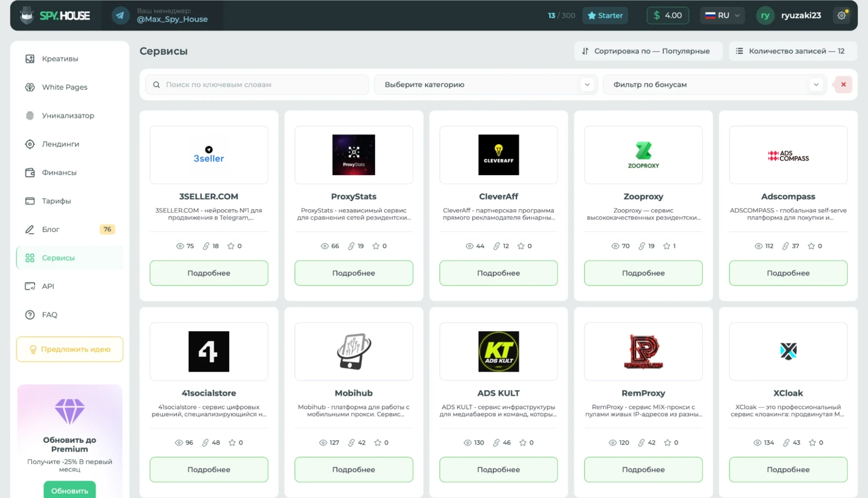
Task: Click the Сервисы grid icon in sidebar
Action: tap(30, 258)
